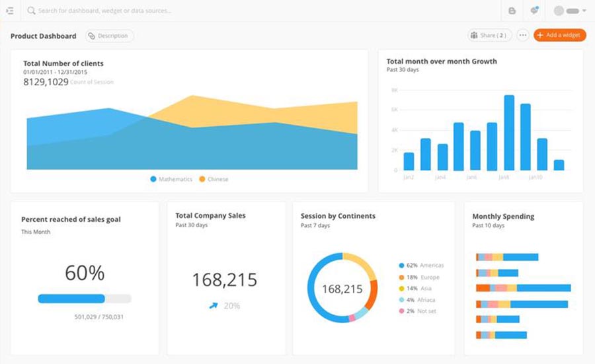
Task: Open the Description button
Action: click(x=110, y=36)
